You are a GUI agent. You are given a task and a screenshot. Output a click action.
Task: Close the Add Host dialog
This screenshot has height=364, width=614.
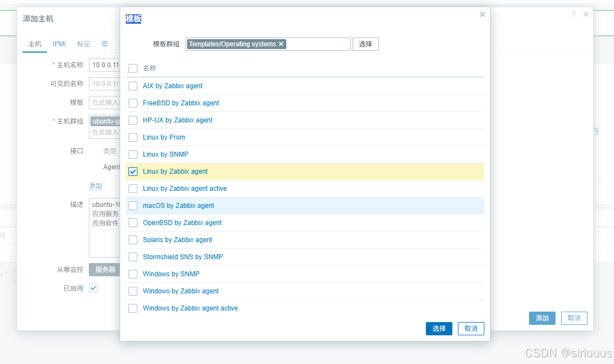[586, 14]
